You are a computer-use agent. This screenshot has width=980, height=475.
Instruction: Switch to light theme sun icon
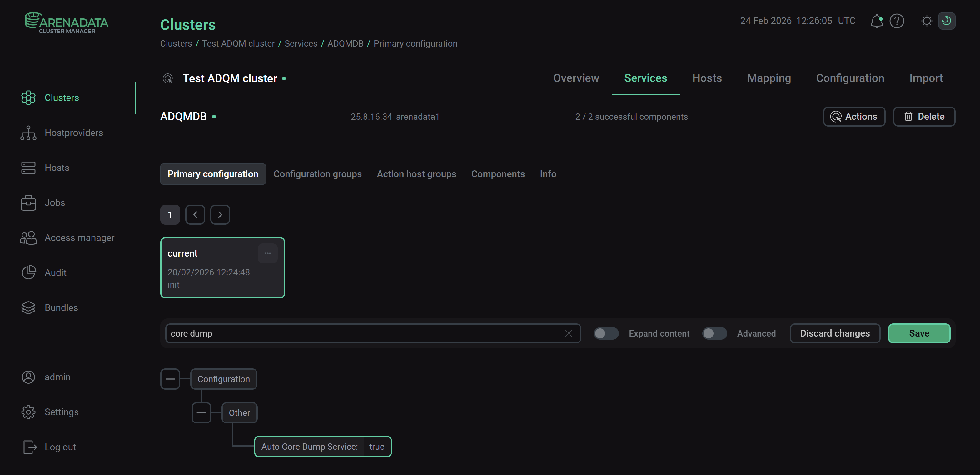tap(926, 21)
